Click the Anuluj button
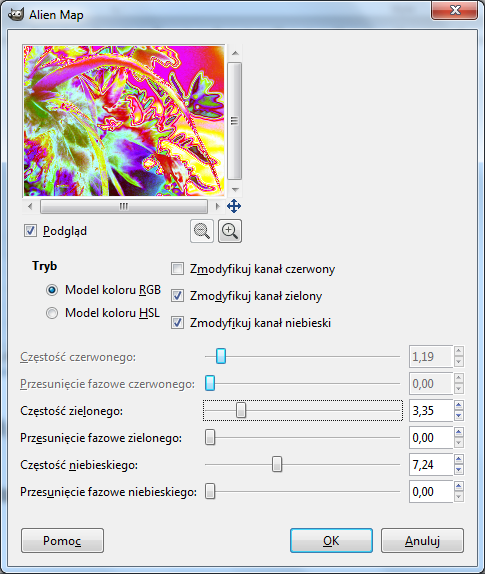 click(422, 540)
